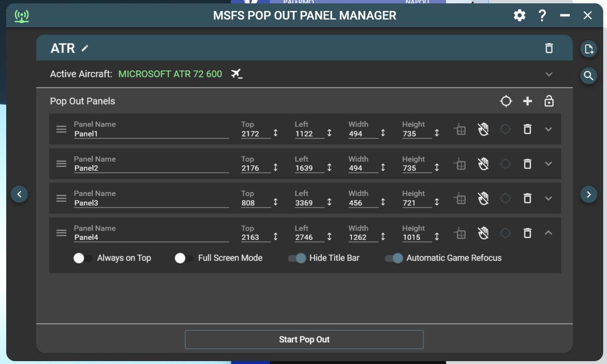607x364 pixels.
Task: Click the Panel2 row crosshair source icon
Action: coord(505,164)
